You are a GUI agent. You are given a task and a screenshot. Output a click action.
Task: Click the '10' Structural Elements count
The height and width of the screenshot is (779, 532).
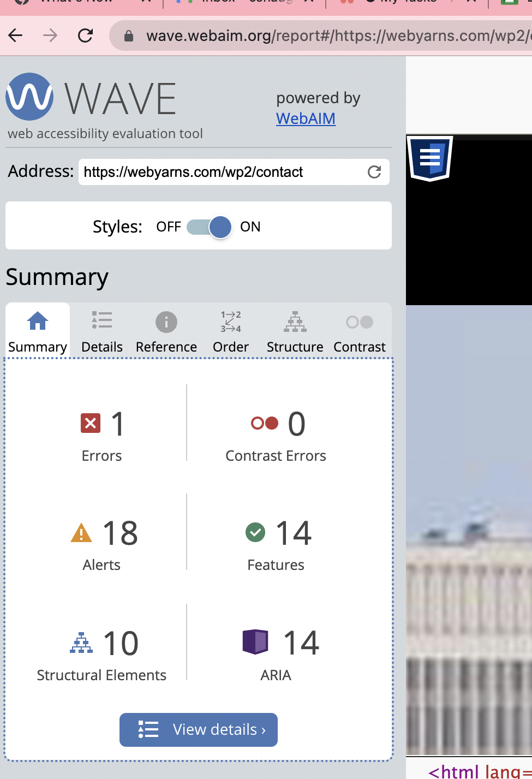point(121,643)
